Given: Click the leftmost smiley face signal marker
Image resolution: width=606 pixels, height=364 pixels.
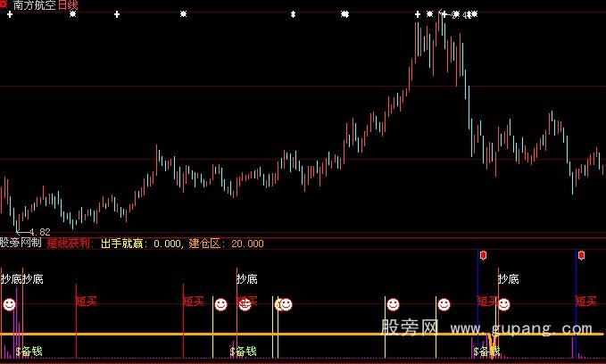Looking at the screenshot, I should pos(10,305).
